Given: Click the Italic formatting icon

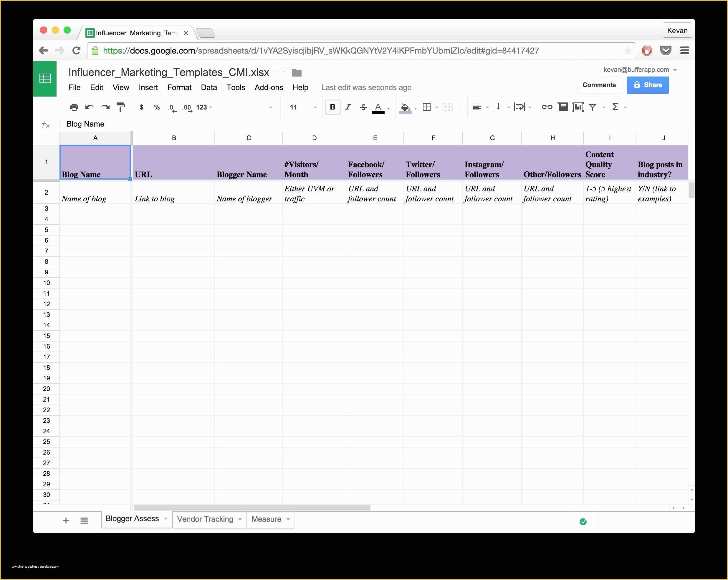Looking at the screenshot, I should pos(350,107).
